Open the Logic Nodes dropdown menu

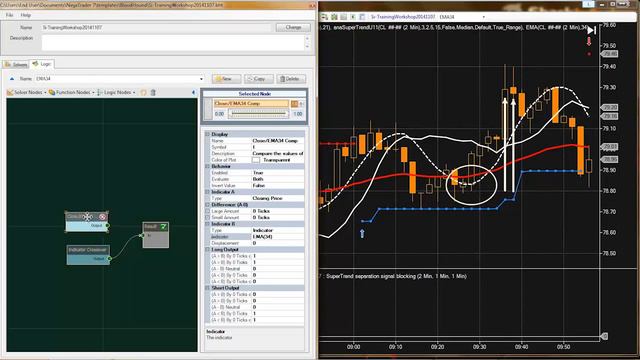click(116, 93)
